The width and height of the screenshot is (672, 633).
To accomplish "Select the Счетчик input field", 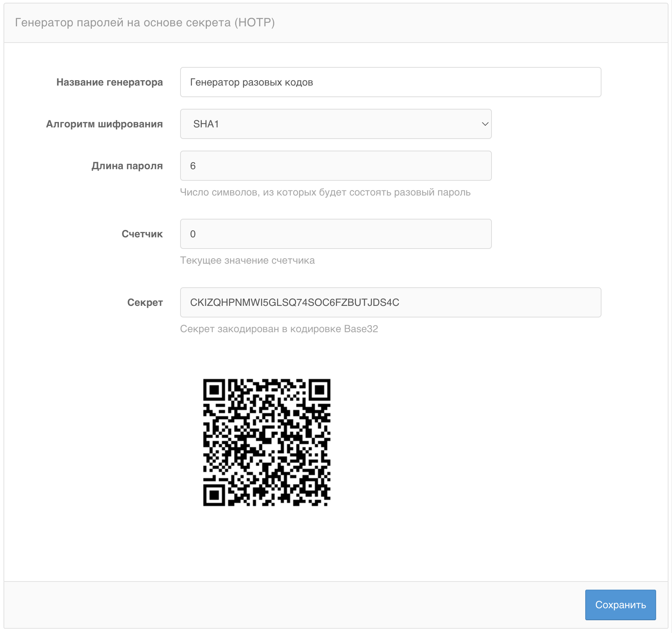I will tap(335, 234).
